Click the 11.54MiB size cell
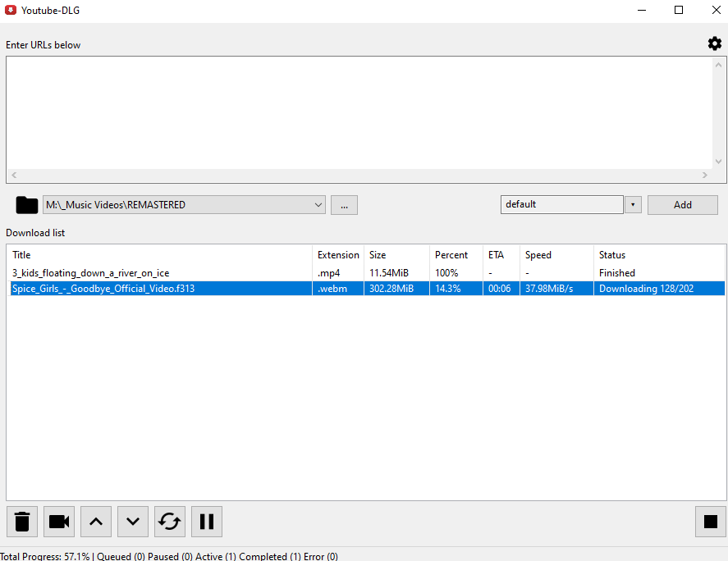The width and height of the screenshot is (728, 561). [x=389, y=273]
